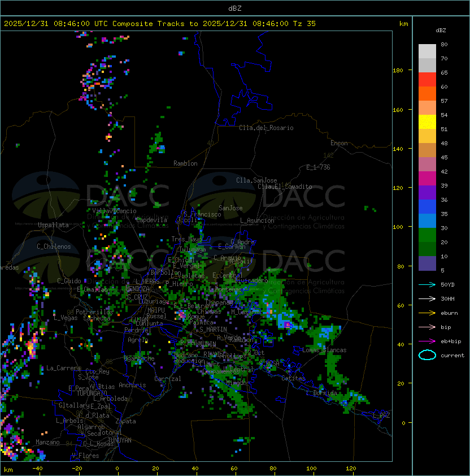Click the eb+bip magenta arrow legend icon

427,341
